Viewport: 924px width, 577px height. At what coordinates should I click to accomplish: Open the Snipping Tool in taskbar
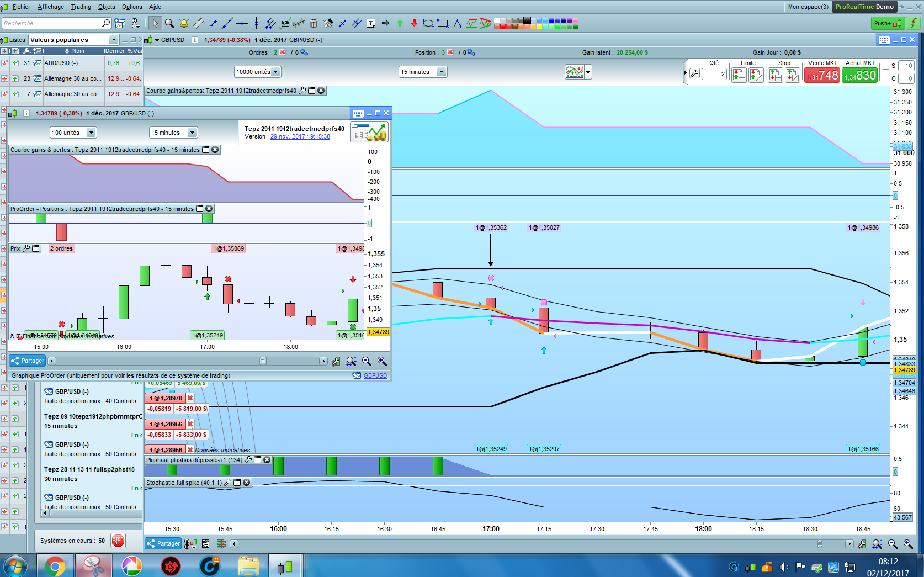tap(93, 566)
